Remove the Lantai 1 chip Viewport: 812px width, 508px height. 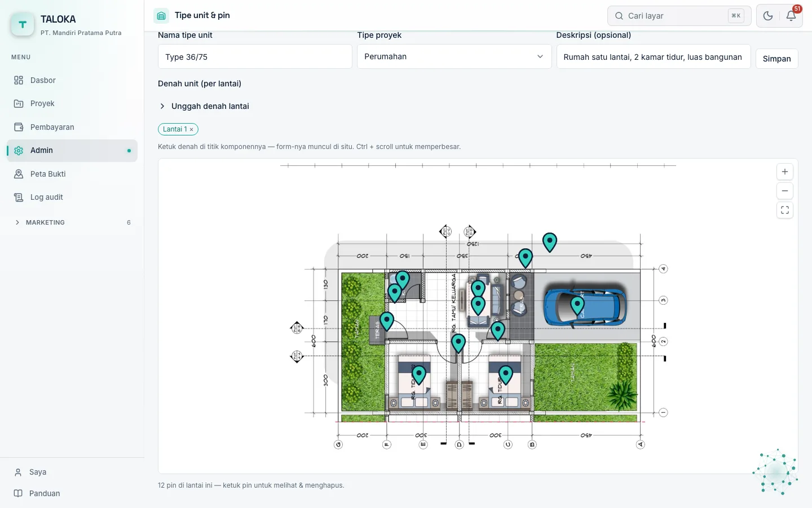(192, 129)
